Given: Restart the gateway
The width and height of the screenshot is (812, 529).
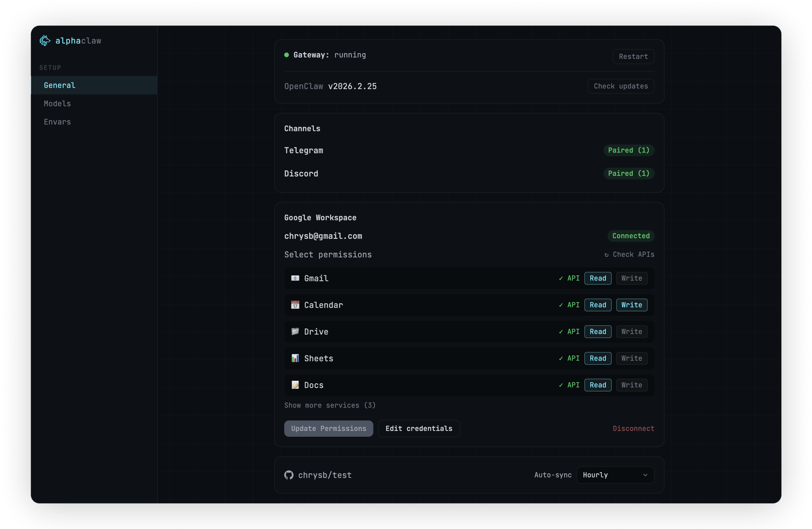Looking at the screenshot, I should (634, 57).
